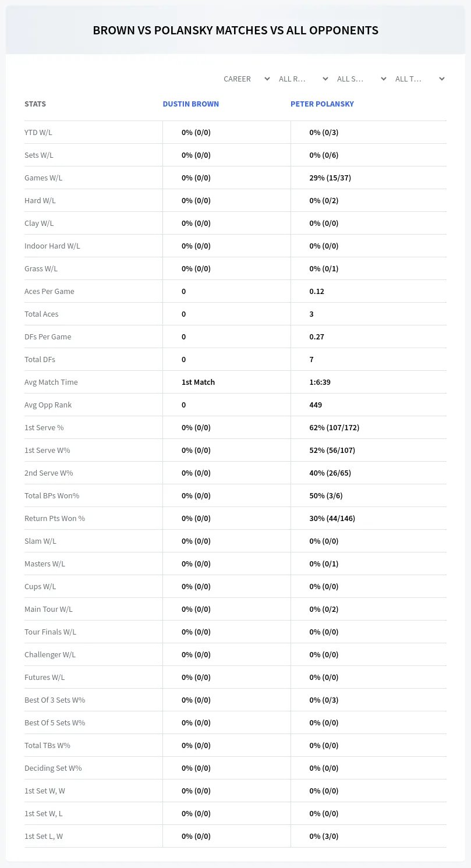This screenshot has width=471, height=868.
Task: Select the Total BPs Won% row label
Action: 52,495
